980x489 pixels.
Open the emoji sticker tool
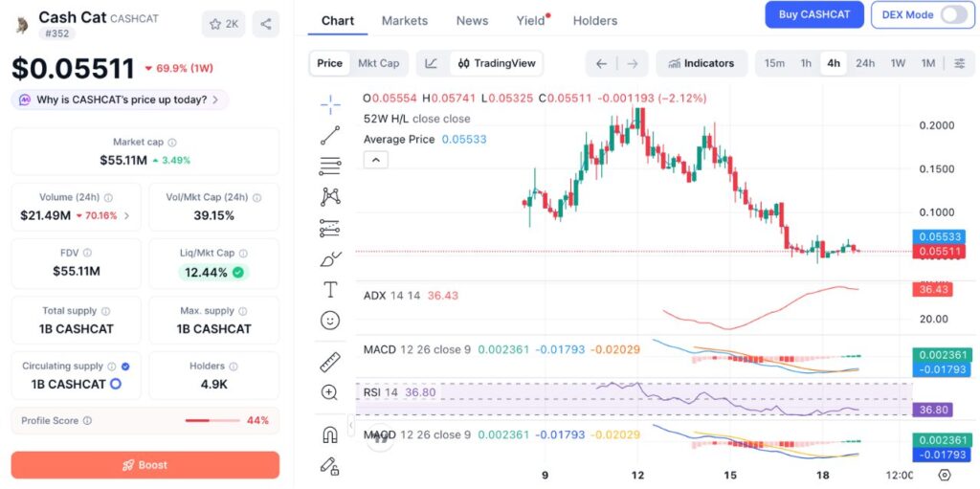coord(330,321)
